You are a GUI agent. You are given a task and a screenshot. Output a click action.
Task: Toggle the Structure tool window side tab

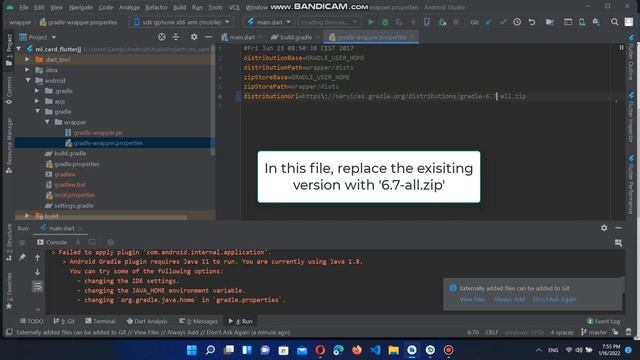coord(9,242)
